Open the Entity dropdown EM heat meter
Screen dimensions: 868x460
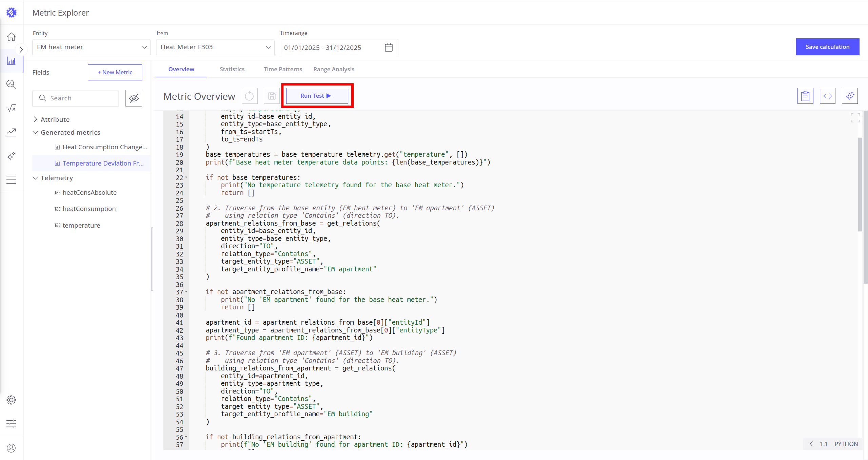pyautogui.click(x=92, y=47)
